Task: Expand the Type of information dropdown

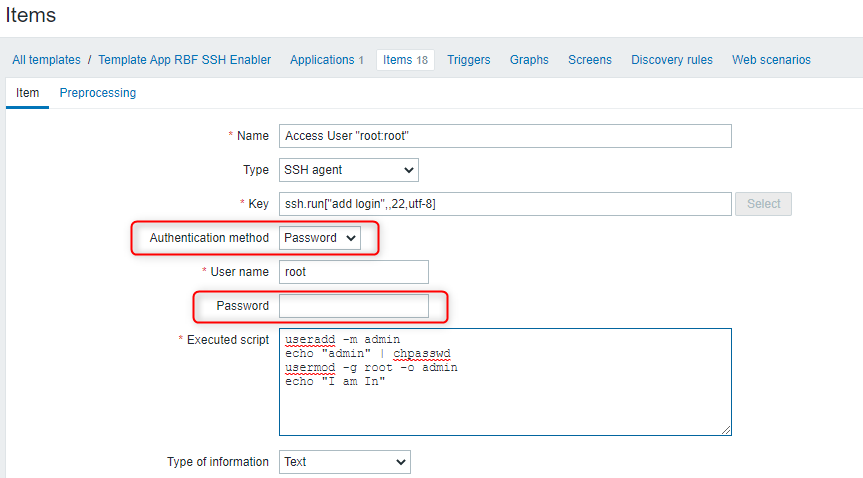Action: click(344, 462)
